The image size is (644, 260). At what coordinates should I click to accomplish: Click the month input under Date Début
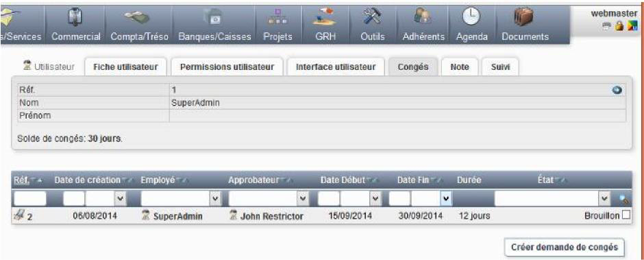[329, 199]
